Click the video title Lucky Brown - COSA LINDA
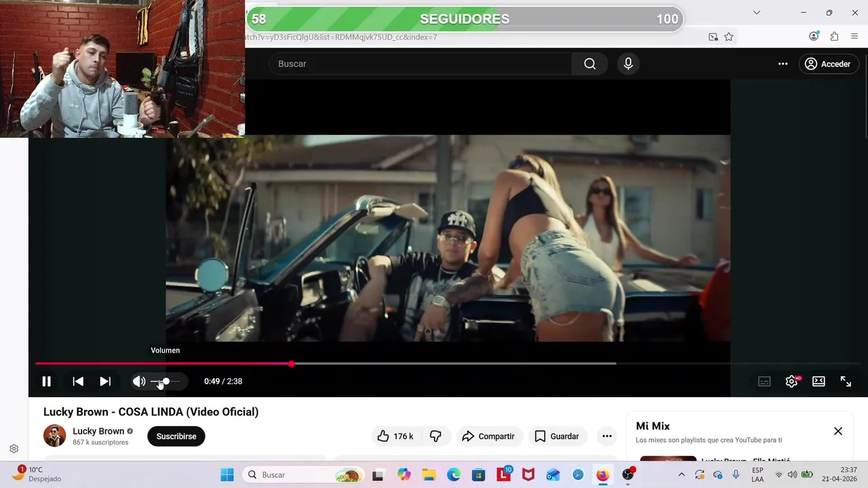 pos(151,412)
